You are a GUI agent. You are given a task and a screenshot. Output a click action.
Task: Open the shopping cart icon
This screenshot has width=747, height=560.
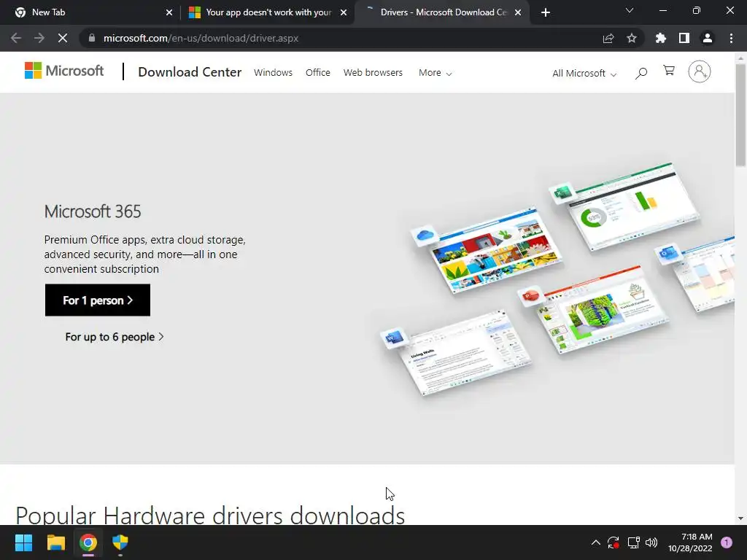tap(669, 71)
